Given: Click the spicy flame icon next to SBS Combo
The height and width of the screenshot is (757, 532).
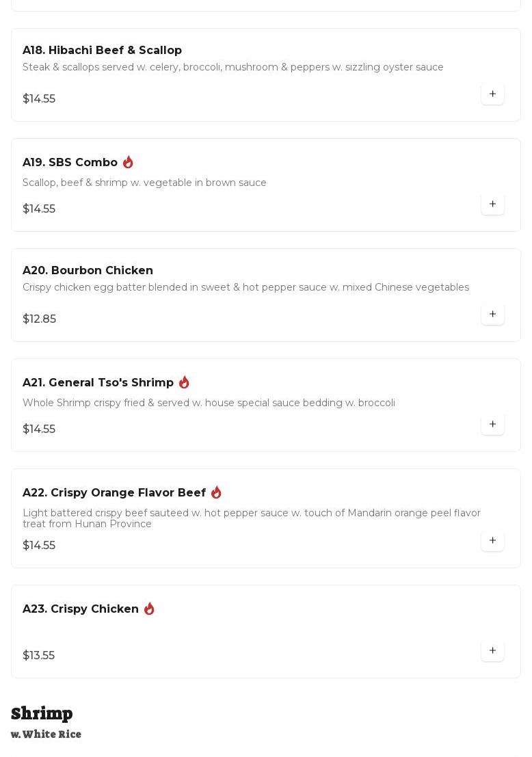Looking at the screenshot, I should tap(128, 162).
